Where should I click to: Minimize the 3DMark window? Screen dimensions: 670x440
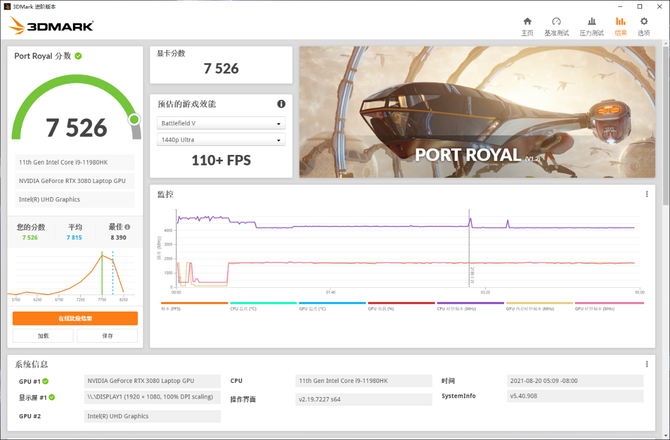tap(620, 6)
